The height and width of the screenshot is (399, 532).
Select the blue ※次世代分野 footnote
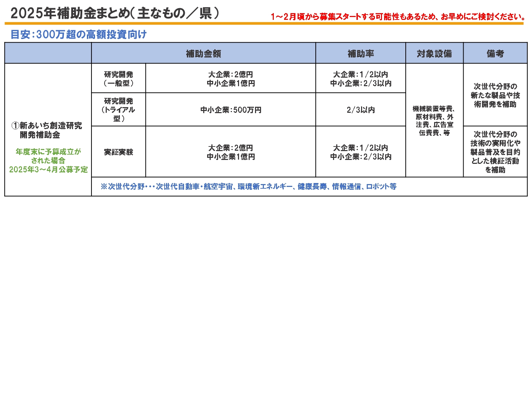(x=248, y=187)
